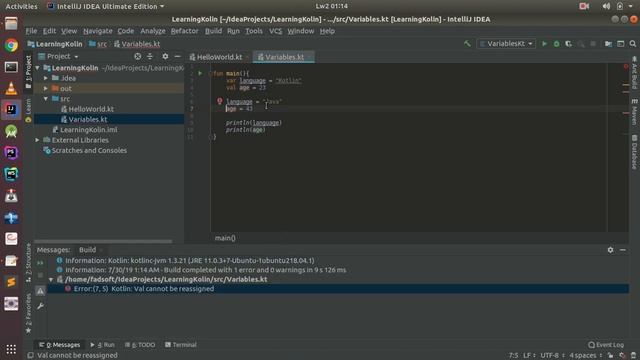The width and height of the screenshot is (640, 360).
Task: Expand the out folder
Action: (46, 88)
